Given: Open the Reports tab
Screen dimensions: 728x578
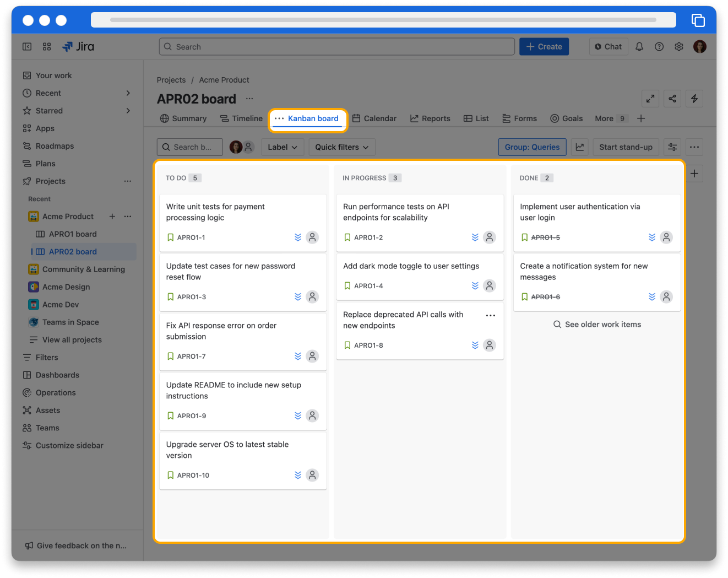Looking at the screenshot, I should 430,118.
